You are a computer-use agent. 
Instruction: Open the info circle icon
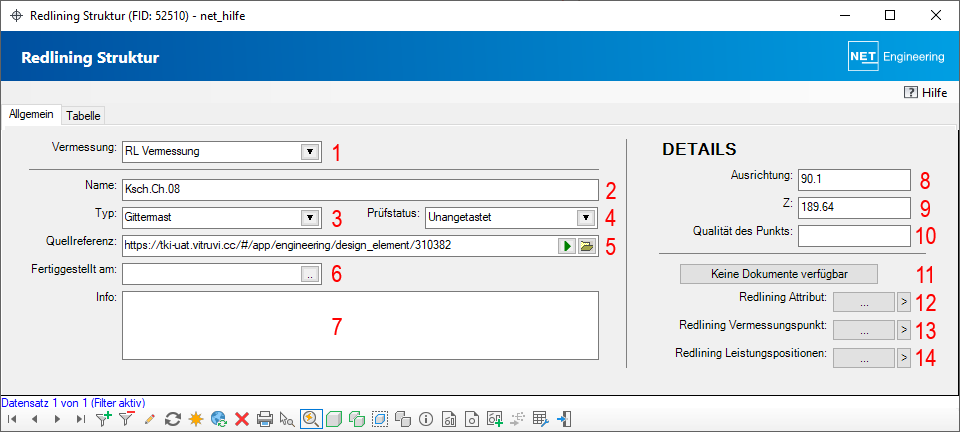pyautogui.click(x=426, y=419)
